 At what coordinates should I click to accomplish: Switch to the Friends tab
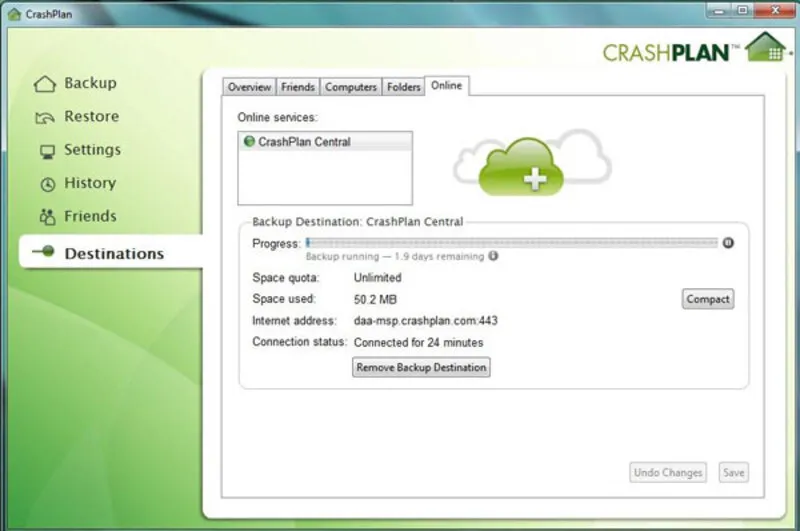(x=298, y=87)
